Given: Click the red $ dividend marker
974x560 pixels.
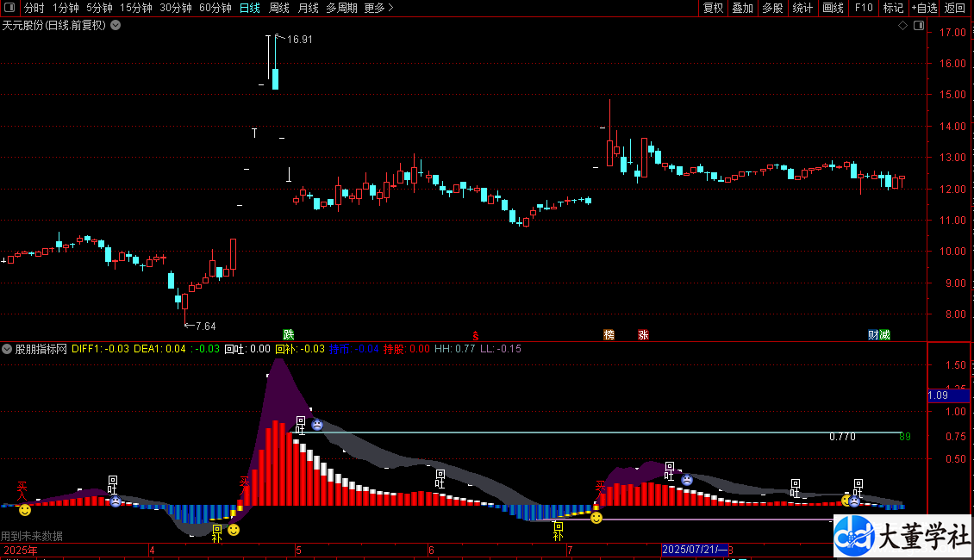Looking at the screenshot, I should [x=474, y=335].
